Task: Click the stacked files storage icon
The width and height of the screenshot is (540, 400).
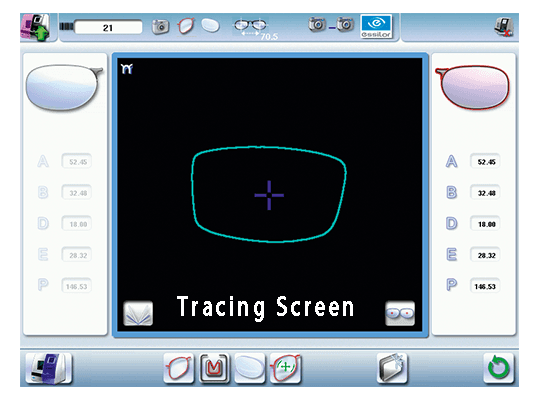Action: [392, 368]
